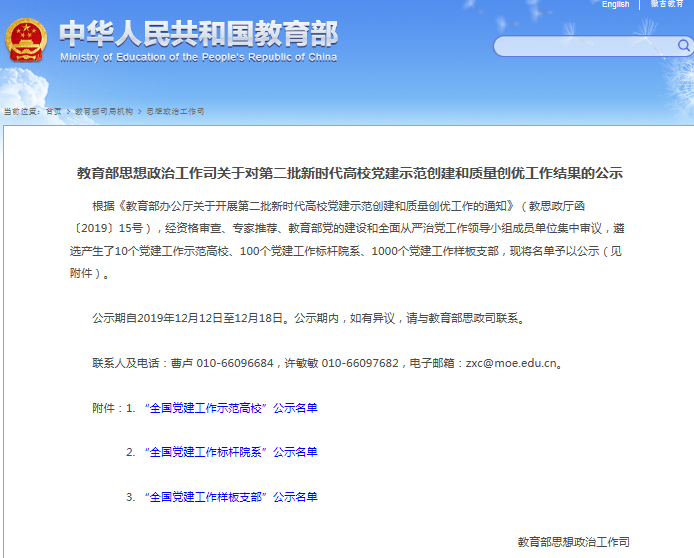
Task: Click the 当前位置 breadcrumb label
Action: [x=21, y=111]
